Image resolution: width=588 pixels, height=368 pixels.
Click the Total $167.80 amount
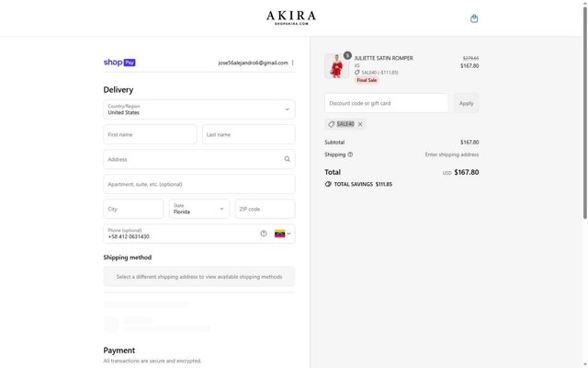click(467, 172)
